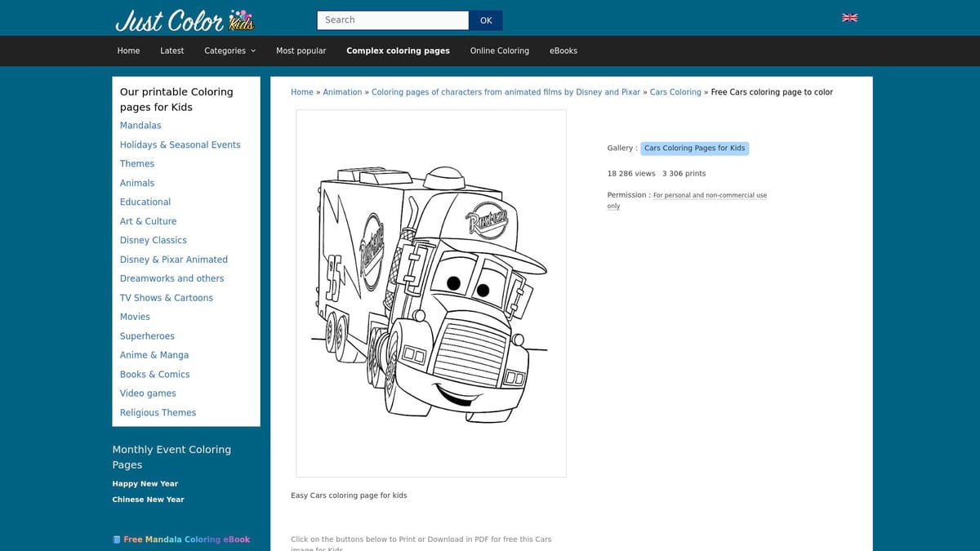This screenshot has height=551, width=980.
Task: Open the Home menu item
Action: point(128,51)
